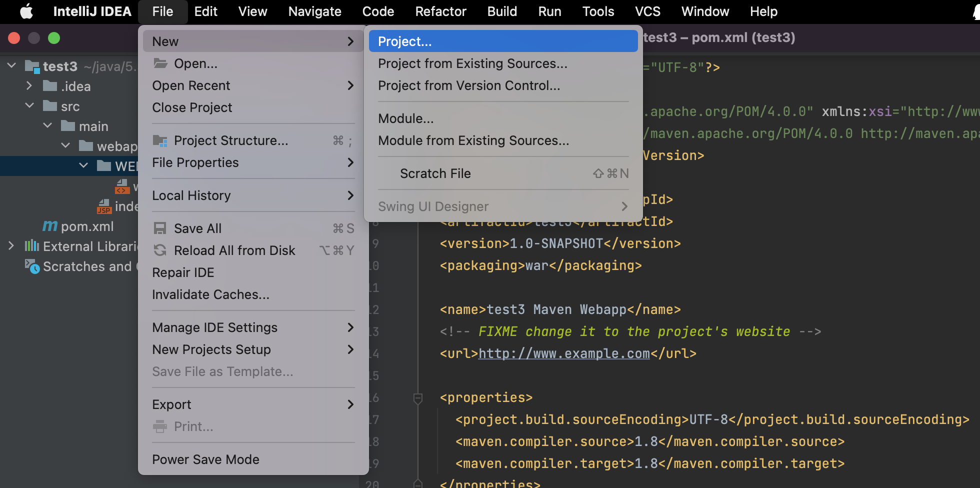Click the packaging war line in editor

click(x=540, y=265)
